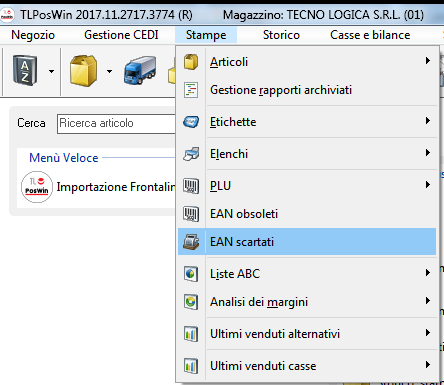Image resolution: width=444 pixels, height=385 pixels.
Task: Click the bar chart icon beside Ultimi venduti casse
Action: [x=191, y=366]
